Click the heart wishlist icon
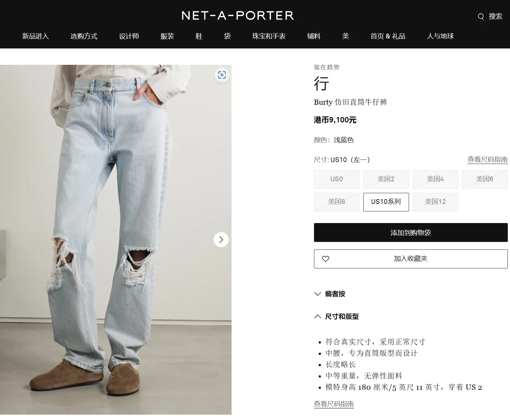 coord(326,259)
